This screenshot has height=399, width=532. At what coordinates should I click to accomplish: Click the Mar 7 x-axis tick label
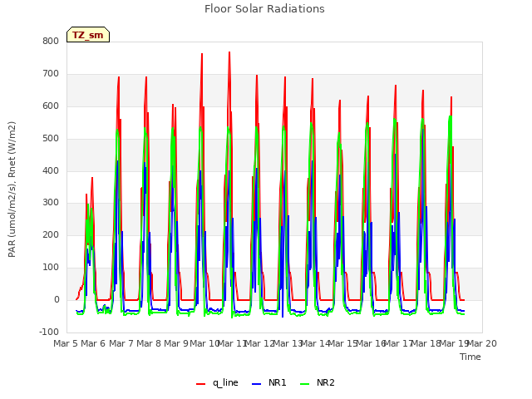121,343
